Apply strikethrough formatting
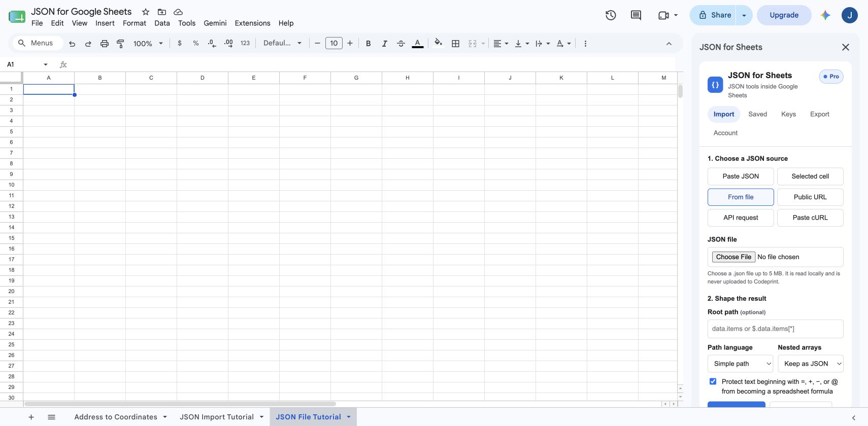 401,44
